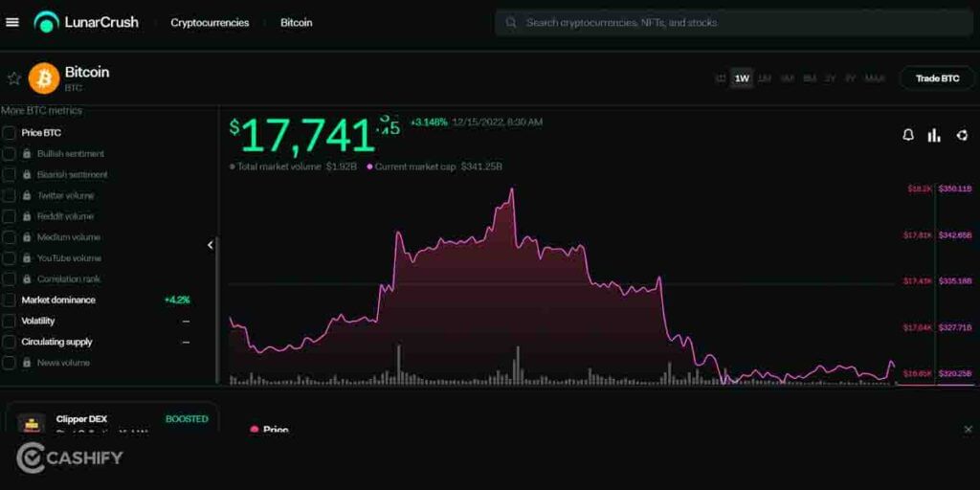Toggle the Circulating supply checkbox
The height and width of the screenshot is (490, 980).
point(9,342)
